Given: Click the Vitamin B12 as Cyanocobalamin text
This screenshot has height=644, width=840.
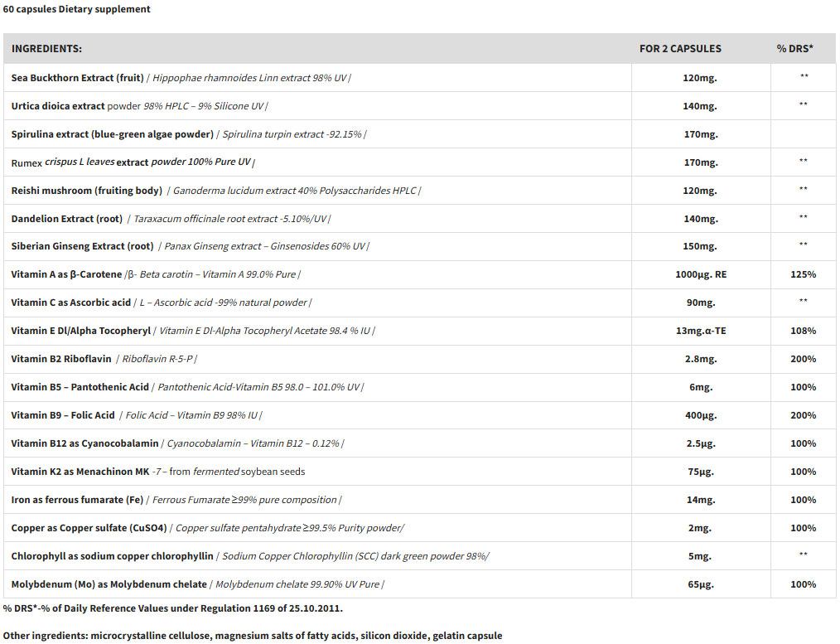Looking at the screenshot, I should tap(84, 443).
